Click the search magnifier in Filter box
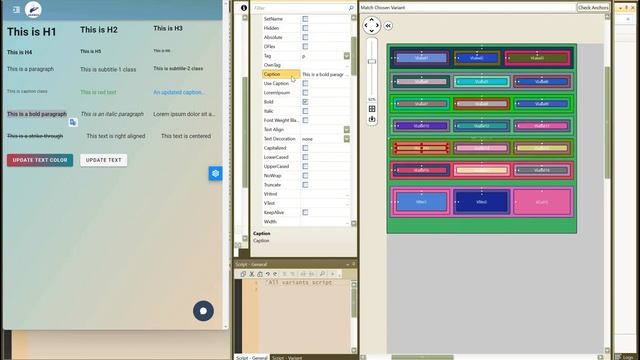This screenshot has width=640, height=360. point(351,8)
